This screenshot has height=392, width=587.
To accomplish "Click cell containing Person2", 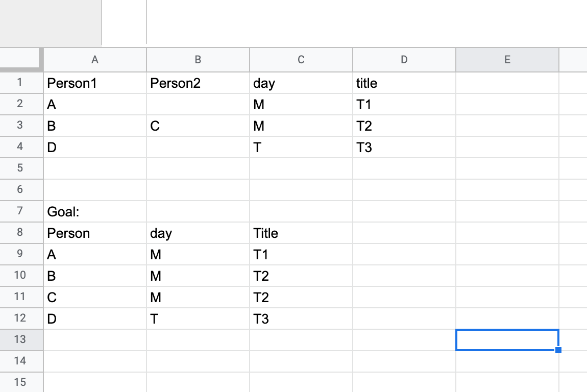I will 198,83.
